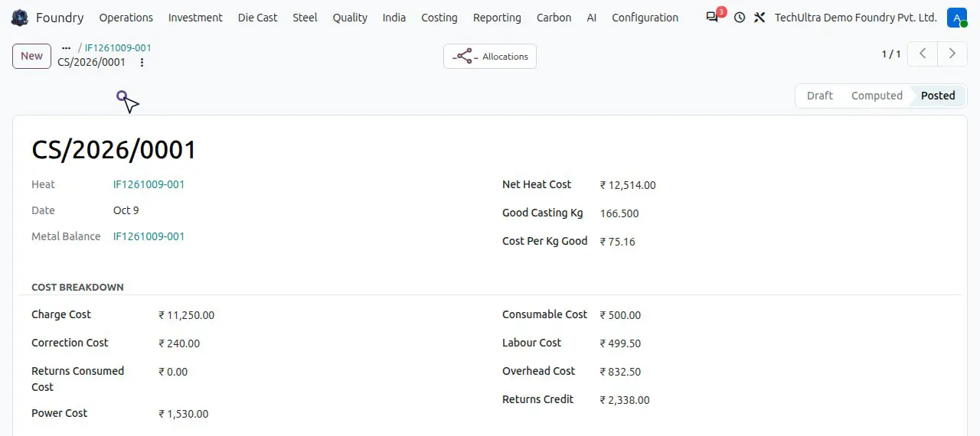Click the Power Cost value ₹ 1,530.00
The height and width of the screenshot is (436, 980).
click(x=184, y=414)
